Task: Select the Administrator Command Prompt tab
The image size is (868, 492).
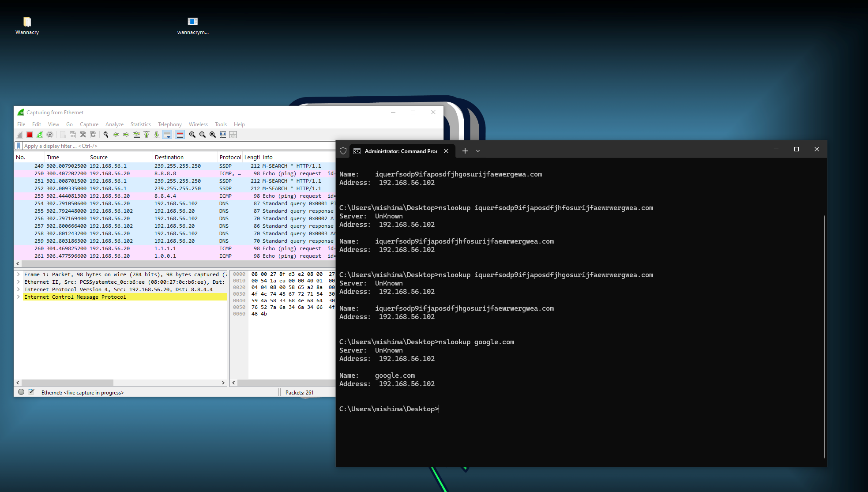Action: 401,151
